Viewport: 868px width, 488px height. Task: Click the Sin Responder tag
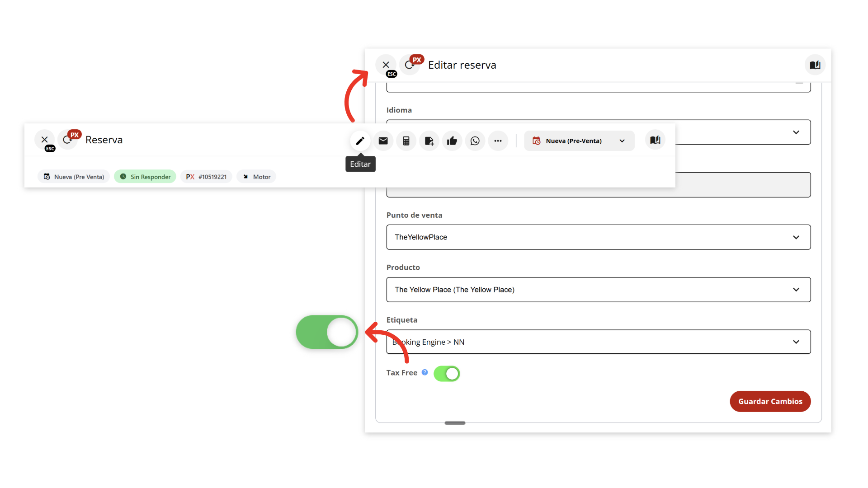tap(145, 177)
